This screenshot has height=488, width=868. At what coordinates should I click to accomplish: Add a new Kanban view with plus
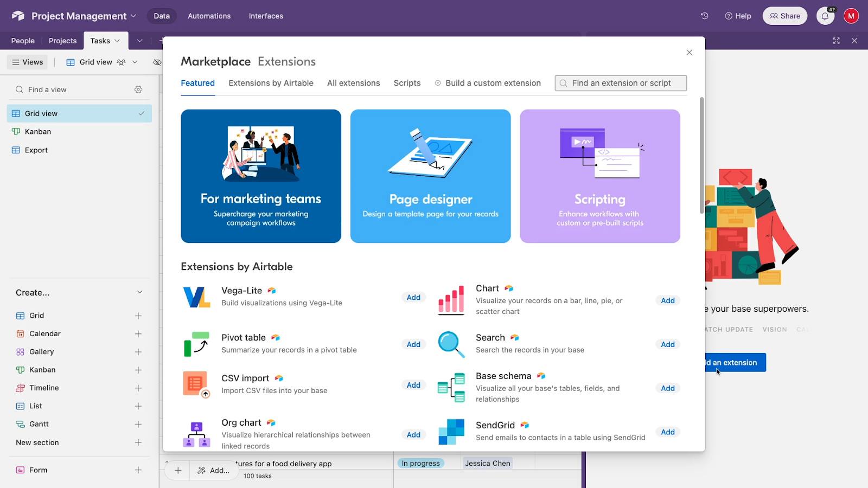138,370
